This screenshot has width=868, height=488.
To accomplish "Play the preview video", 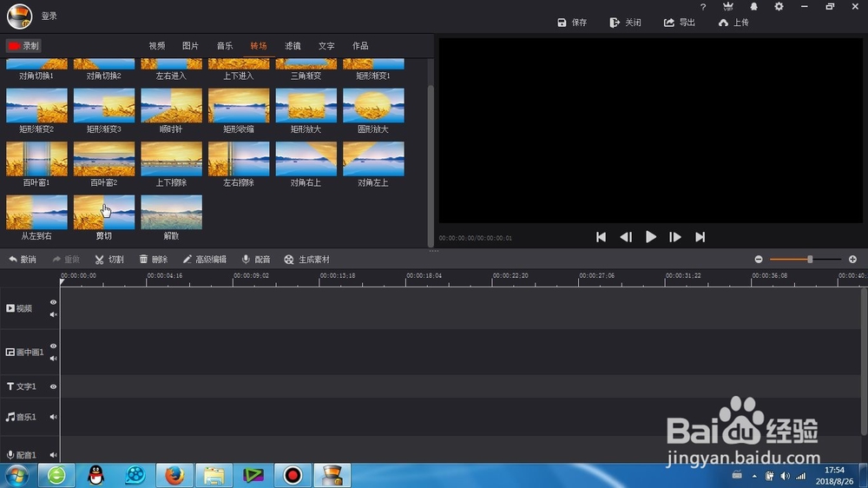I will click(650, 237).
